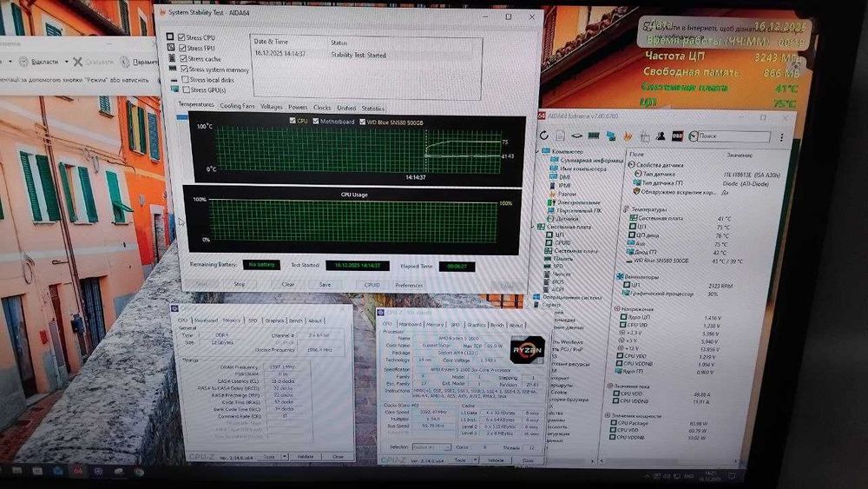Image resolution: width=868 pixels, height=489 pixels.
Task: Click Save button in stability test
Action: (325, 285)
